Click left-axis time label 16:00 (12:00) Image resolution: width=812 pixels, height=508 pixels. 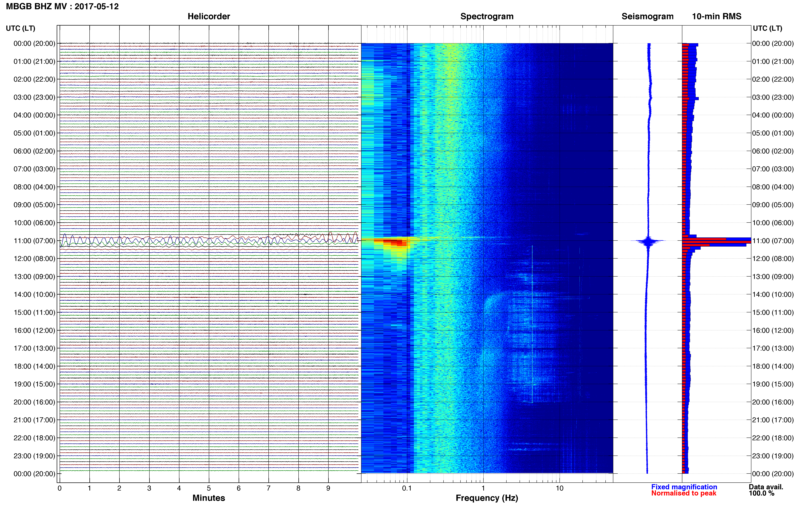click(34, 330)
